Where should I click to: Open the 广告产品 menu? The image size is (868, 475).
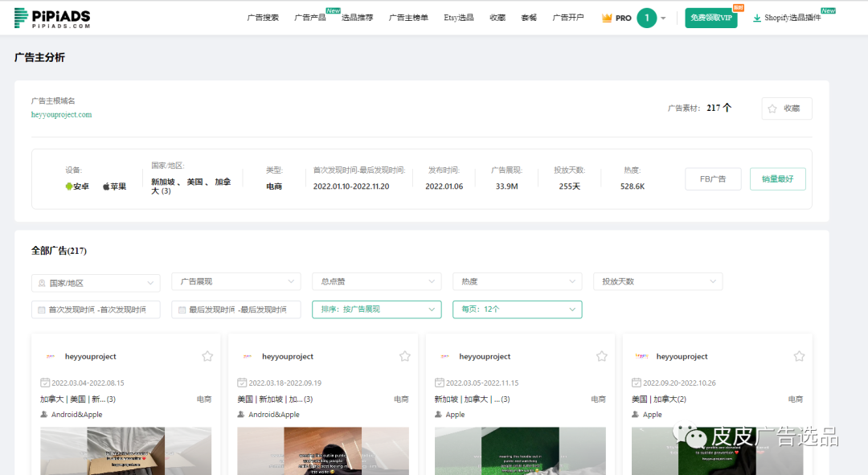click(x=310, y=18)
